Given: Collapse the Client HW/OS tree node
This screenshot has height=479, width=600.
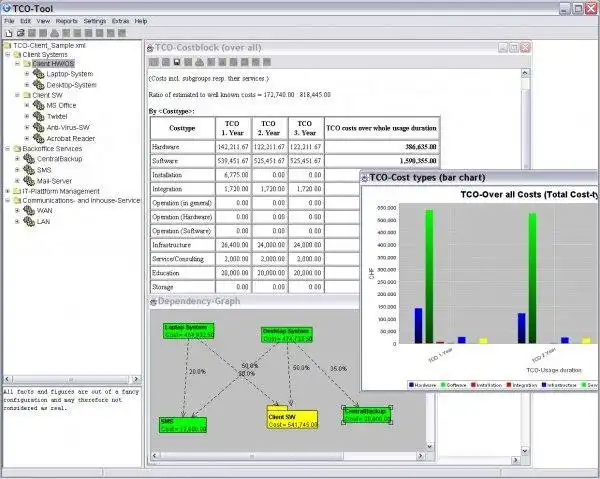Looking at the screenshot, I should 17,64.
